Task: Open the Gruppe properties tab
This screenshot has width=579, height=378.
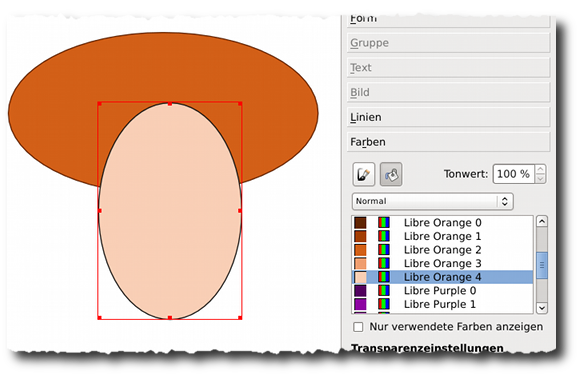Action: coord(449,43)
